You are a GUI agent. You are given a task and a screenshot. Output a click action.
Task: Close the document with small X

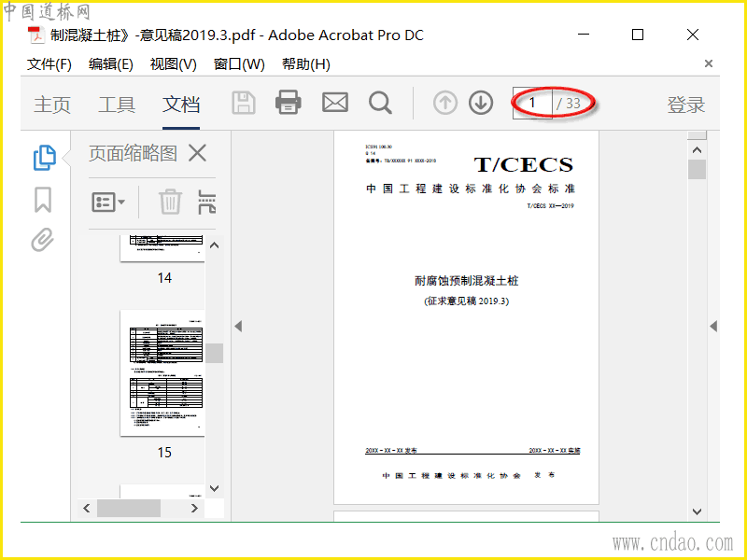[709, 63]
